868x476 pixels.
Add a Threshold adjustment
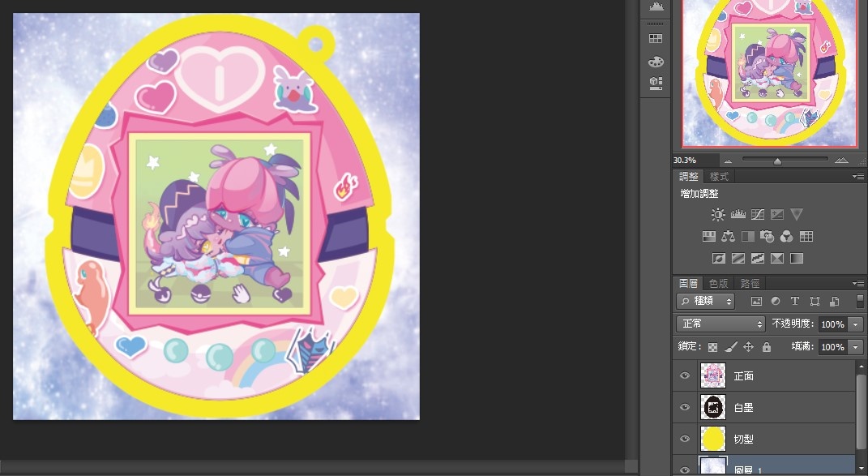pos(757,258)
